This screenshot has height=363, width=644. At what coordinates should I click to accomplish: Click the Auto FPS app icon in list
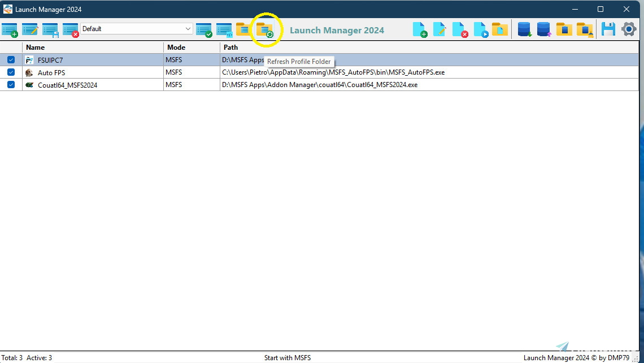click(x=29, y=72)
